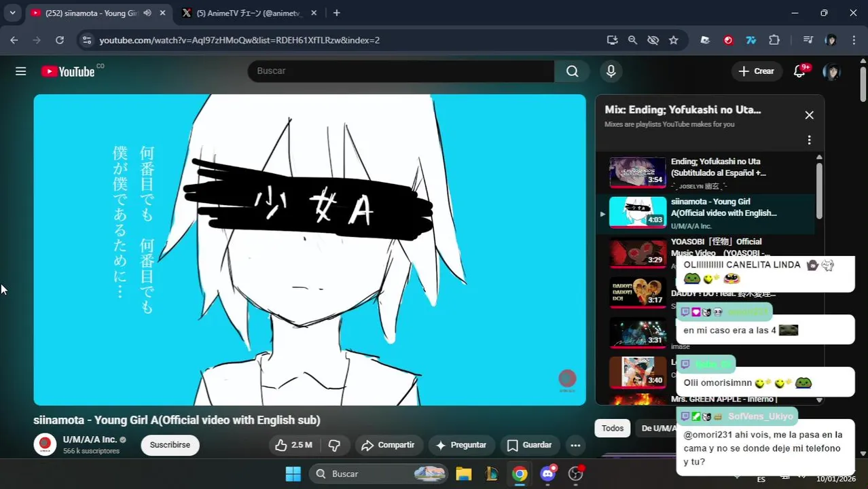Click the page vertical scrollbar

coord(863,84)
